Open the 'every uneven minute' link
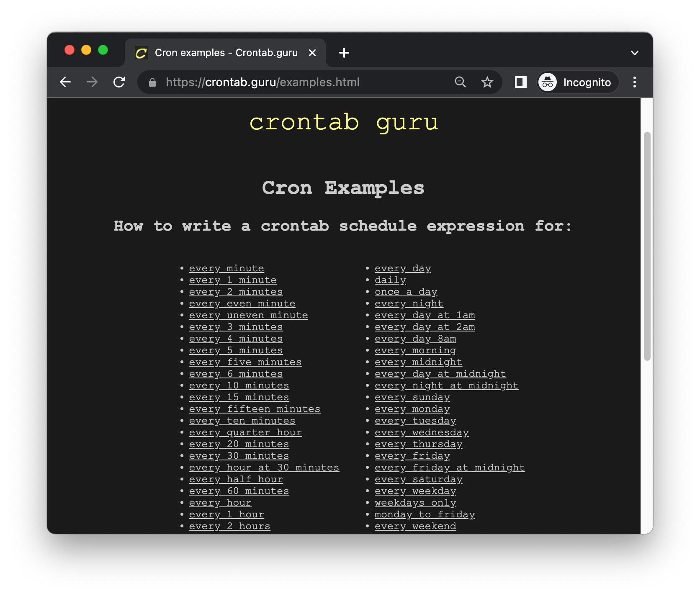 coord(248,315)
